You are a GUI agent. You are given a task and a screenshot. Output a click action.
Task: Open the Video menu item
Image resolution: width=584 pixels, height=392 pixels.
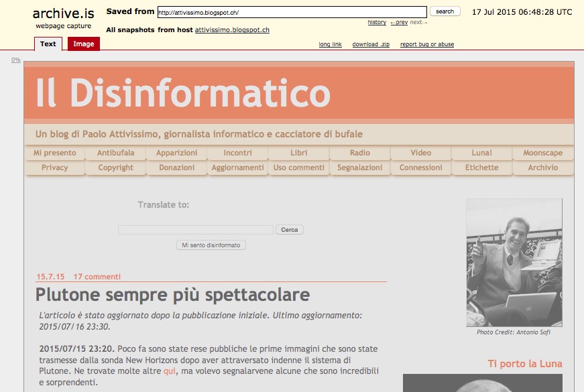(x=421, y=153)
